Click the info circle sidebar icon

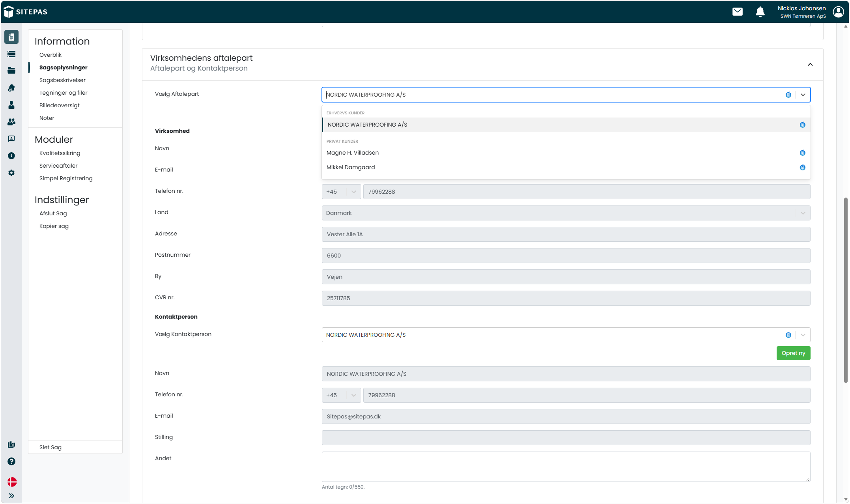tap(11, 156)
